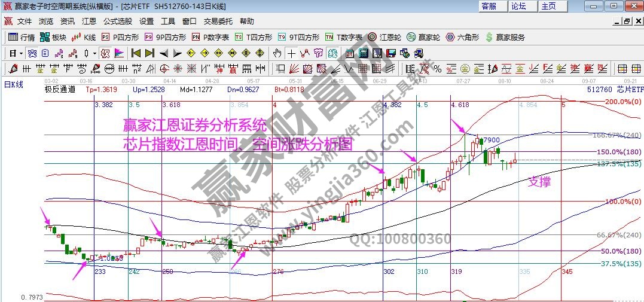Image resolution: width=644 pixels, height=302 pixels.
Task: Expand the candlestick style dropdown arrow
Action: click(x=94, y=53)
